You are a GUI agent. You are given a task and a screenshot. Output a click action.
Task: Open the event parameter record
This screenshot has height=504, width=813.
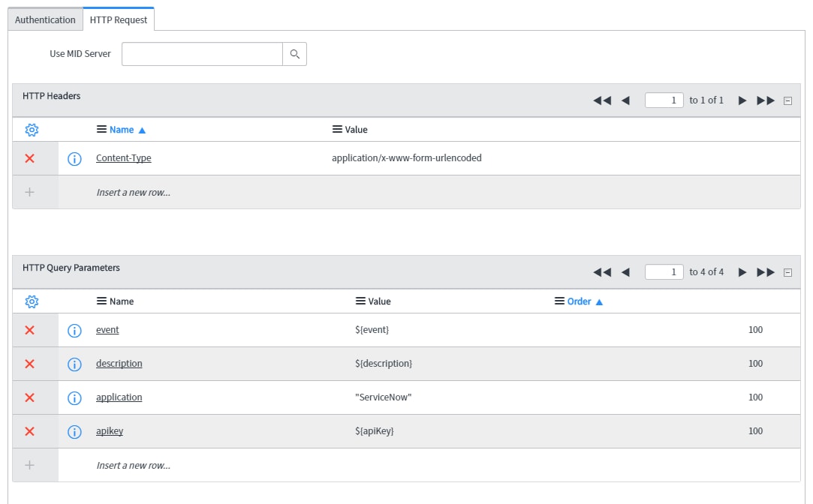(107, 330)
